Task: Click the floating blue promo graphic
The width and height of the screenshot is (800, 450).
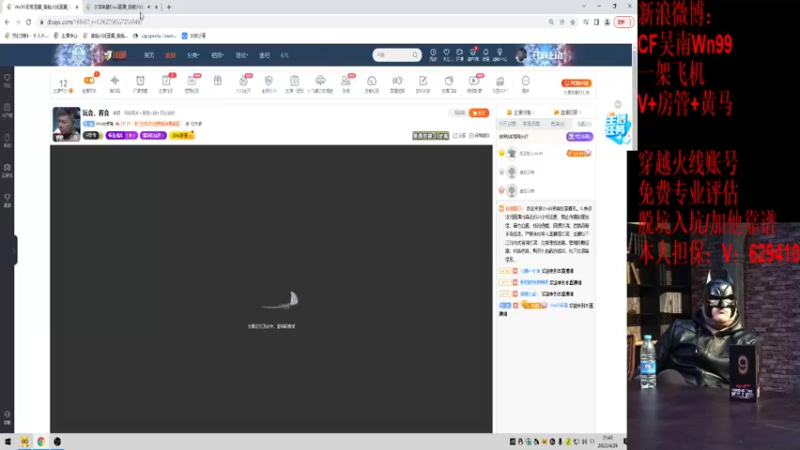Action: [617, 128]
